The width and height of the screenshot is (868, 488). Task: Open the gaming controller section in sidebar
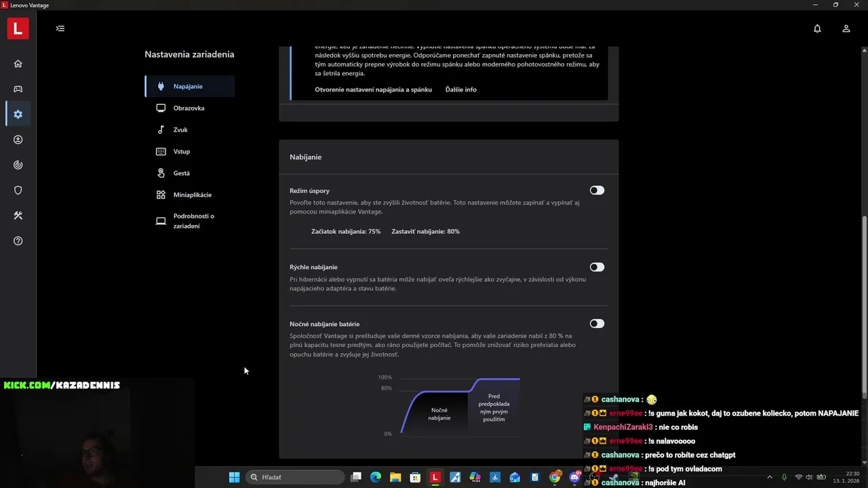[x=18, y=89]
